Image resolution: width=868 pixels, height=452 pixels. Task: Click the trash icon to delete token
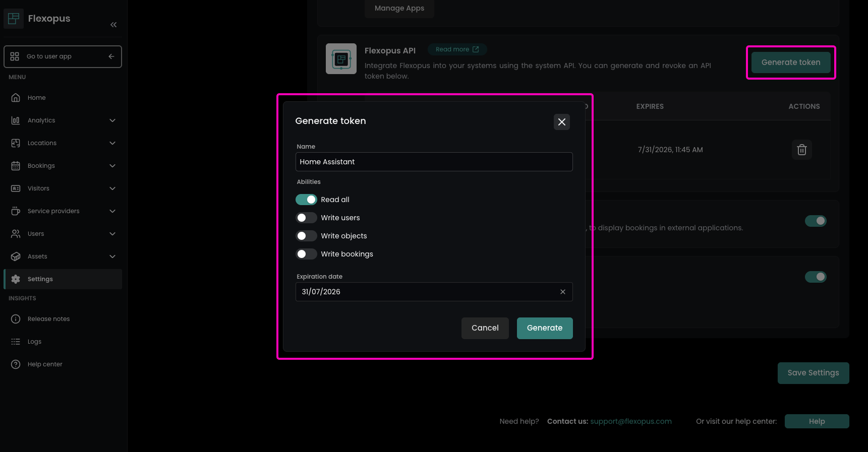click(x=801, y=150)
